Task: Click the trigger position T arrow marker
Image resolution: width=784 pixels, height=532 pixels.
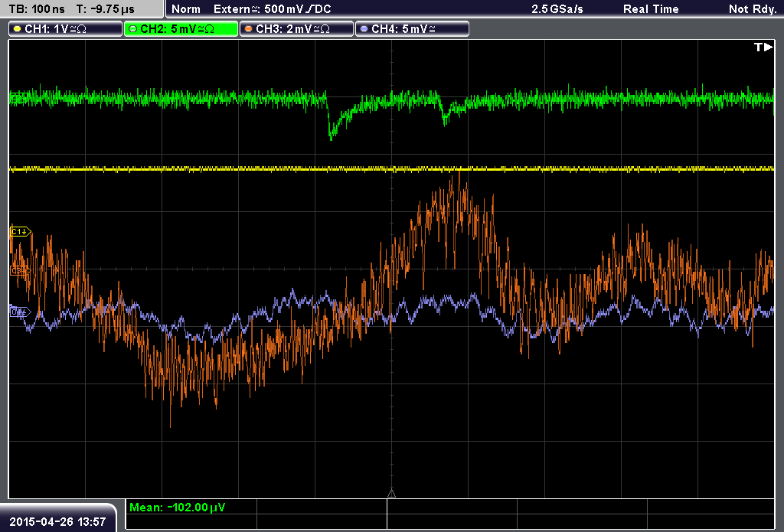Action: click(763, 47)
